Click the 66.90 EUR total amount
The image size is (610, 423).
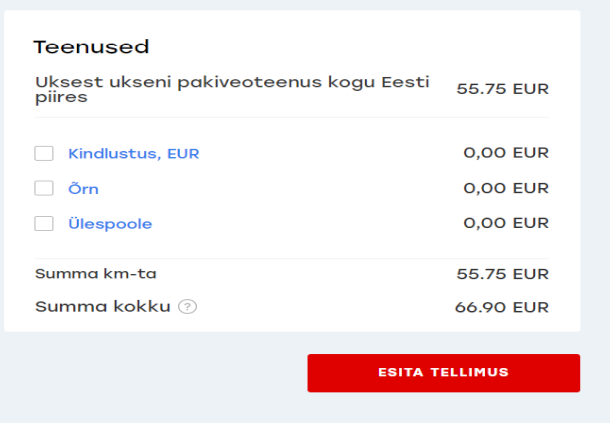pyautogui.click(x=502, y=307)
